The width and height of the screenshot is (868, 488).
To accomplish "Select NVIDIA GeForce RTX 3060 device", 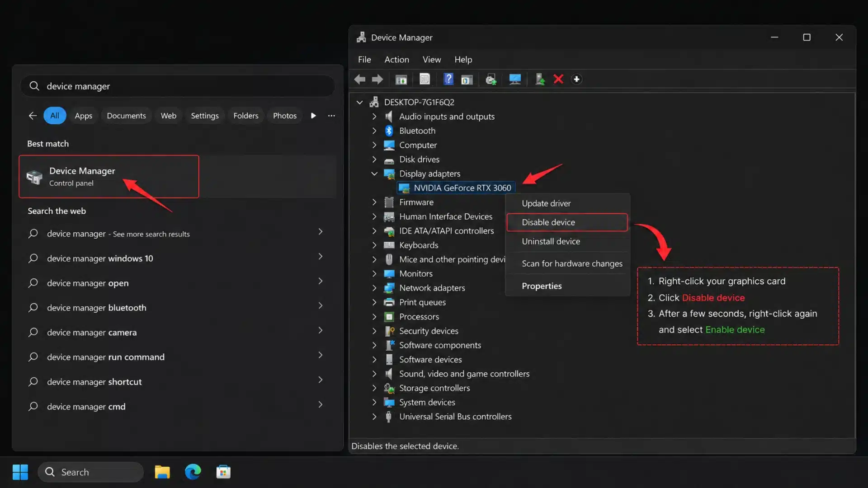I will (x=456, y=188).
